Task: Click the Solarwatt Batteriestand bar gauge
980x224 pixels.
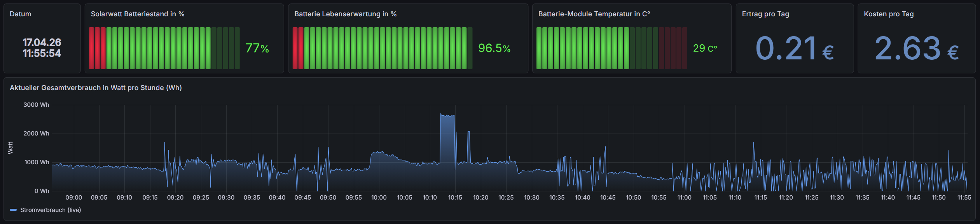Action: [x=164, y=48]
